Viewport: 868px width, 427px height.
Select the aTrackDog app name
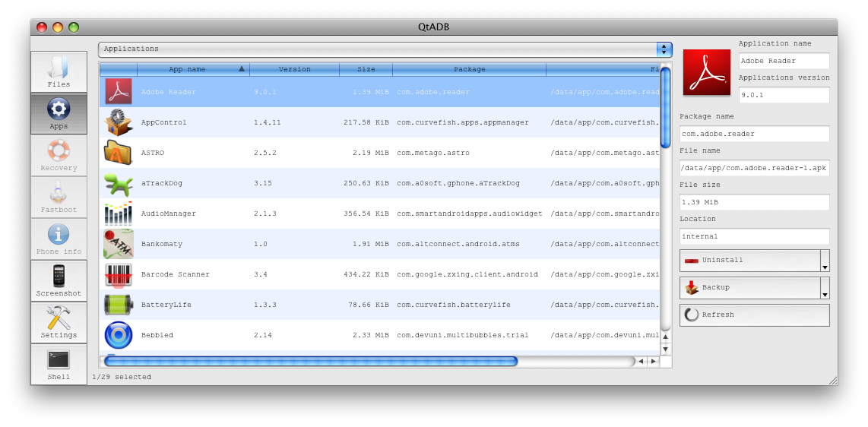(162, 183)
